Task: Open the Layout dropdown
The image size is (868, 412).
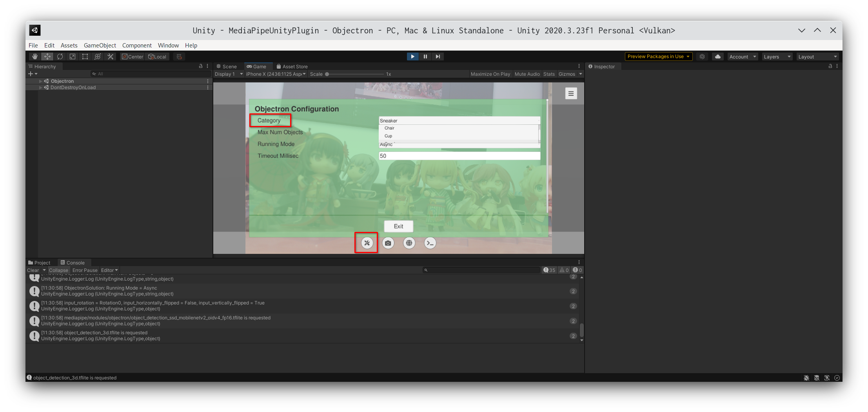Action: point(817,57)
